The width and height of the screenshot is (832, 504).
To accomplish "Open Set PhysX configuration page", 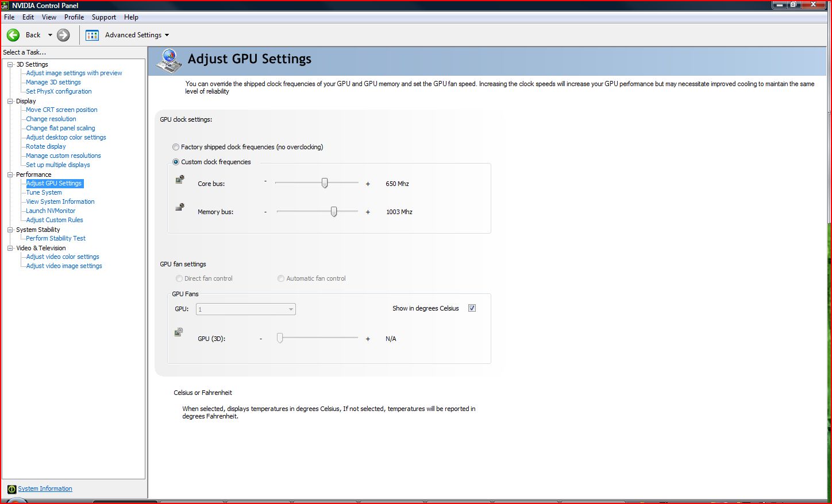I will point(59,91).
